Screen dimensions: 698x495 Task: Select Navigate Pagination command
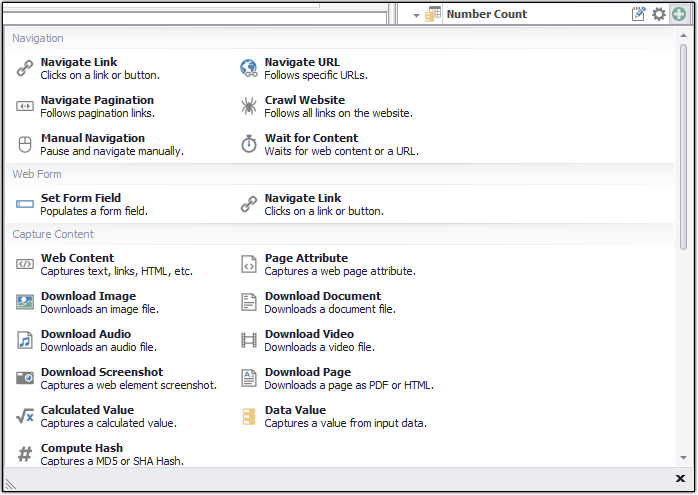tap(97, 100)
